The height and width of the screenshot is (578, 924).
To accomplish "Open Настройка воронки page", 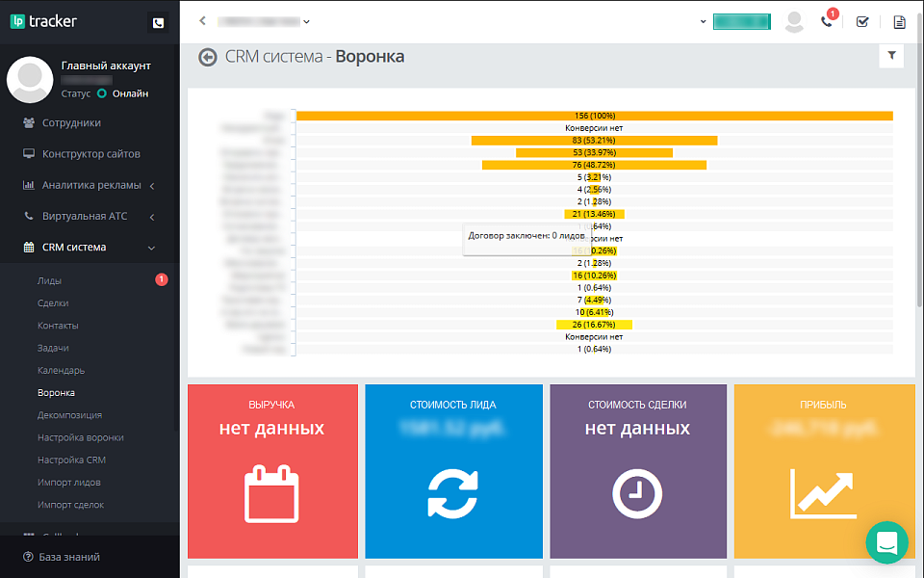I will (x=81, y=437).
